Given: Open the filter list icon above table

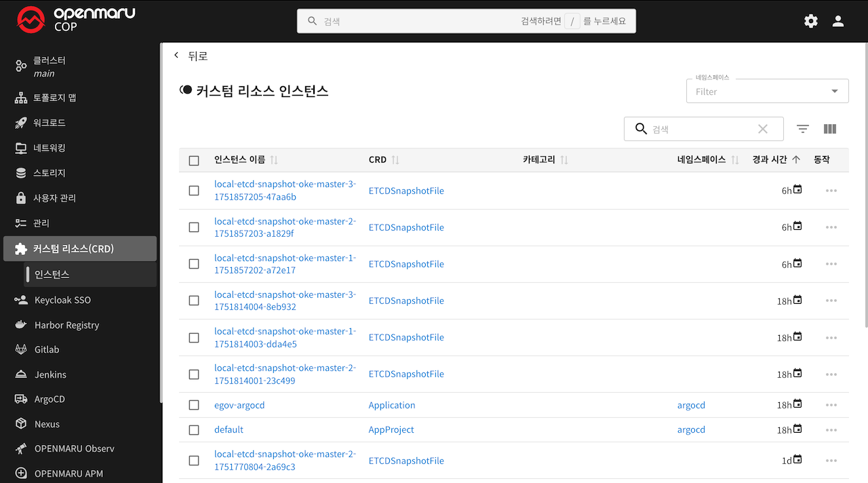Looking at the screenshot, I should tap(803, 129).
